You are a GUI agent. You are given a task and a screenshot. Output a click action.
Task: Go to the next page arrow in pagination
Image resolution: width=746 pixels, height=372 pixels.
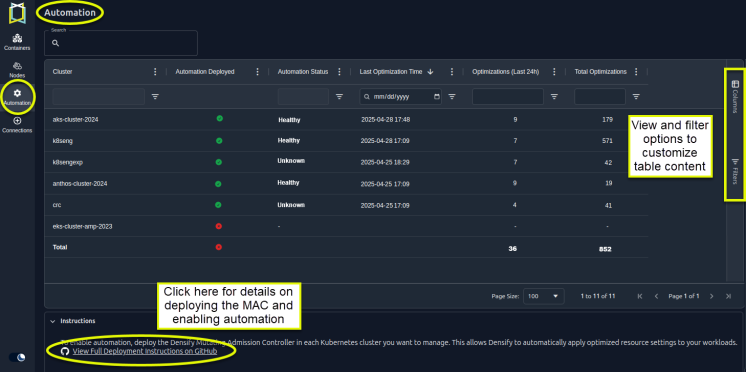point(712,296)
